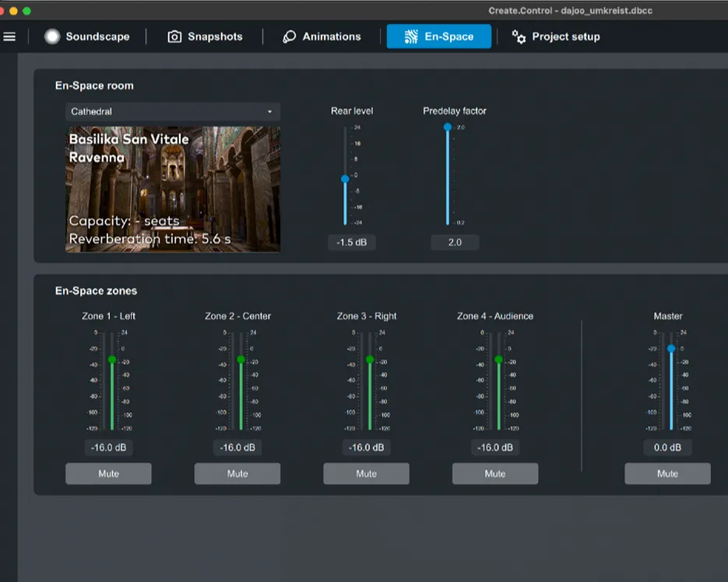Image resolution: width=728 pixels, height=582 pixels.
Task: Click the Snapshots camera icon
Action: pyautogui.click(x=174, y=37)
